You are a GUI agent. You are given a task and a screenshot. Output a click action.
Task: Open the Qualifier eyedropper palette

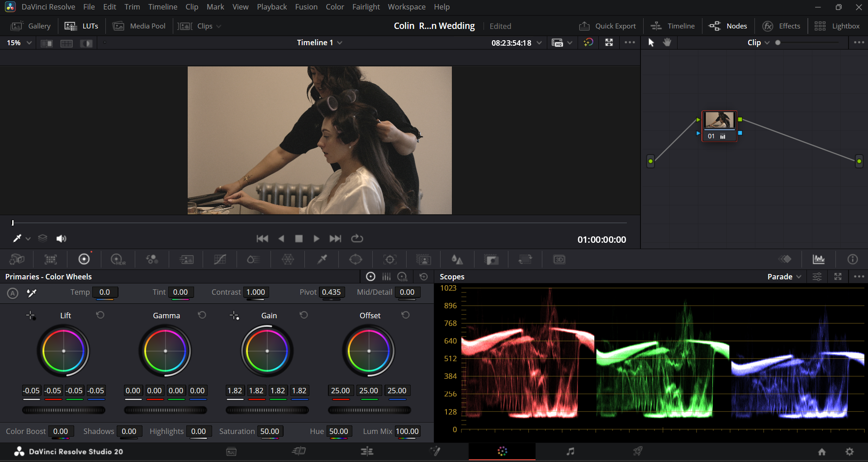tap(322, 259)
